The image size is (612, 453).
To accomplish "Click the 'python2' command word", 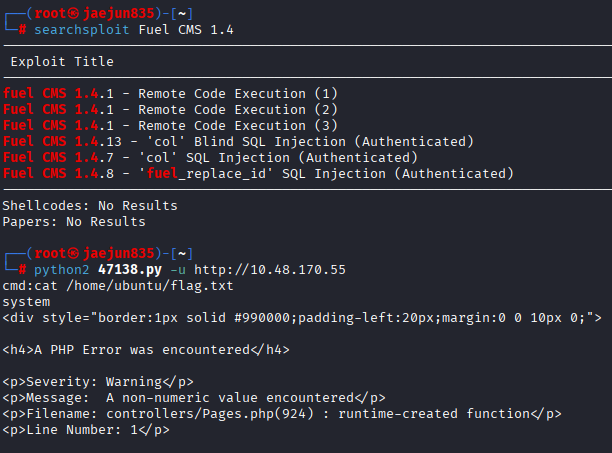I will coord(62,270).
